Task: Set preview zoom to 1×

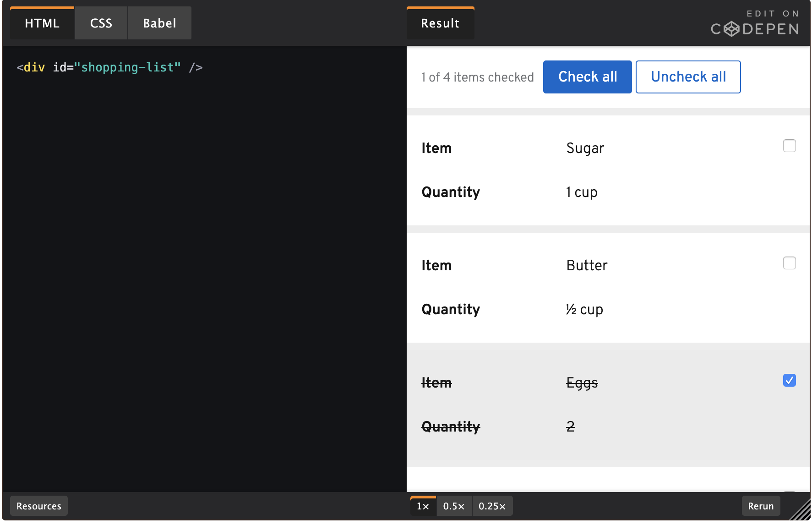Action: [423, 506]
